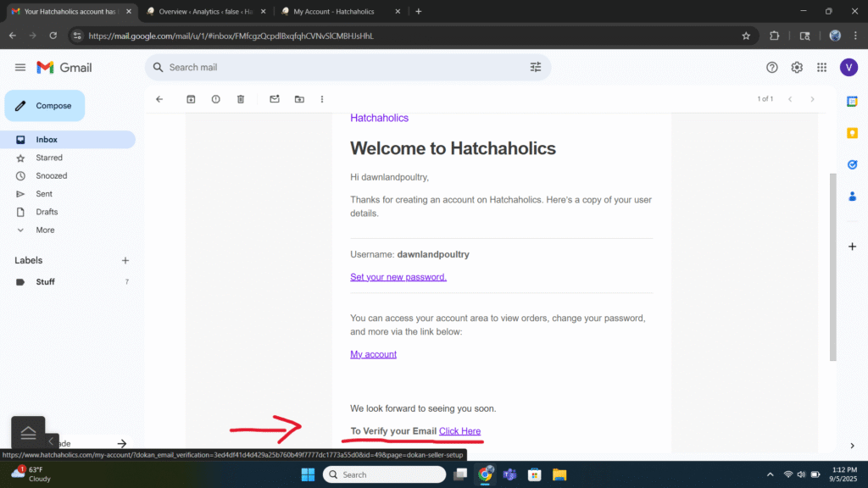Select the Your Hatchaholics account Gmail tab

[x=71, y=11]
